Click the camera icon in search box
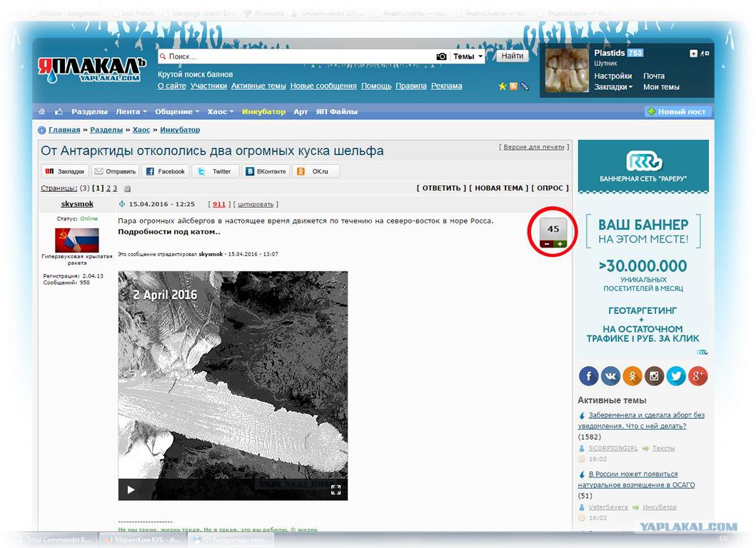 (441, 56)
